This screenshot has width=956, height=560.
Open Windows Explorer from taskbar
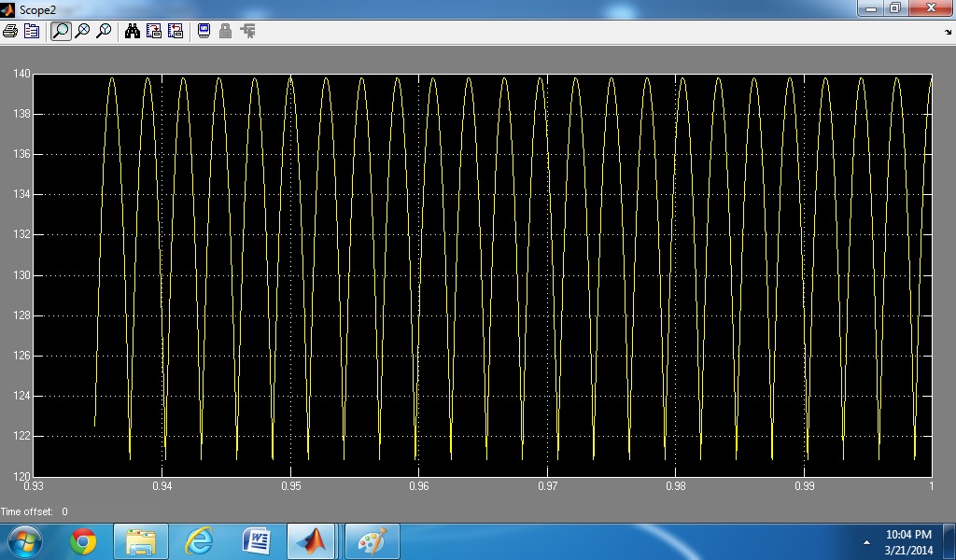tap(141, 541)
